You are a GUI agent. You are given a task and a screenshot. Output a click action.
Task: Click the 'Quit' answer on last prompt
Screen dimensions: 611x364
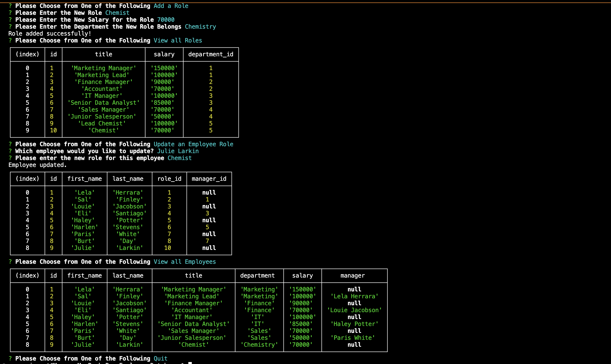click(x=160, y=358)
